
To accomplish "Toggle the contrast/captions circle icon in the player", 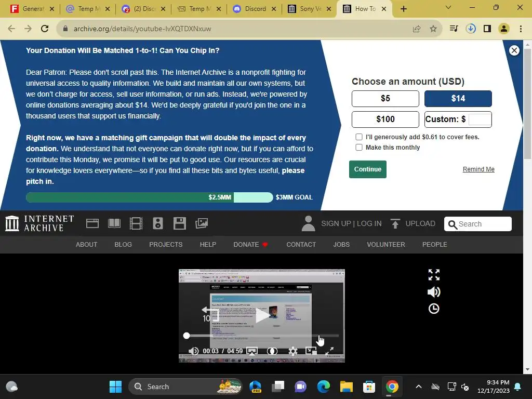I will 272,351.
